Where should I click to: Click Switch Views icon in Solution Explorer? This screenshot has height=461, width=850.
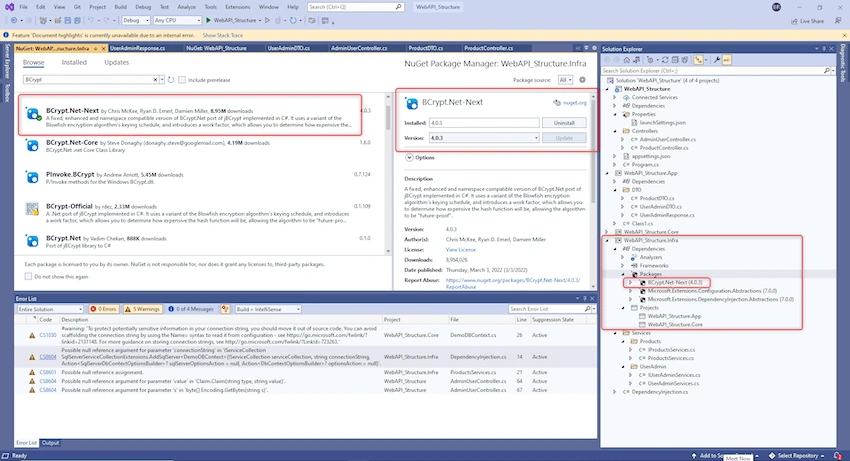pyautogui.click(x=636, y=60)
